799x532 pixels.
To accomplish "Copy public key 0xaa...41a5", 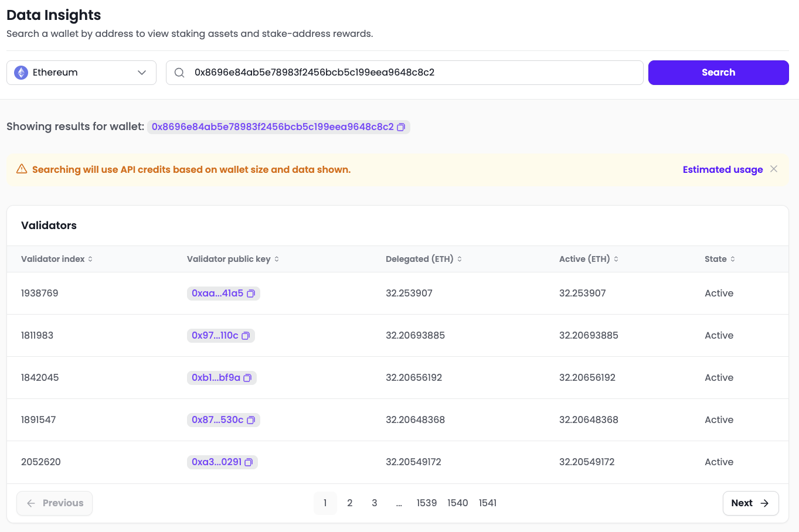I will [x=251, y=294].
